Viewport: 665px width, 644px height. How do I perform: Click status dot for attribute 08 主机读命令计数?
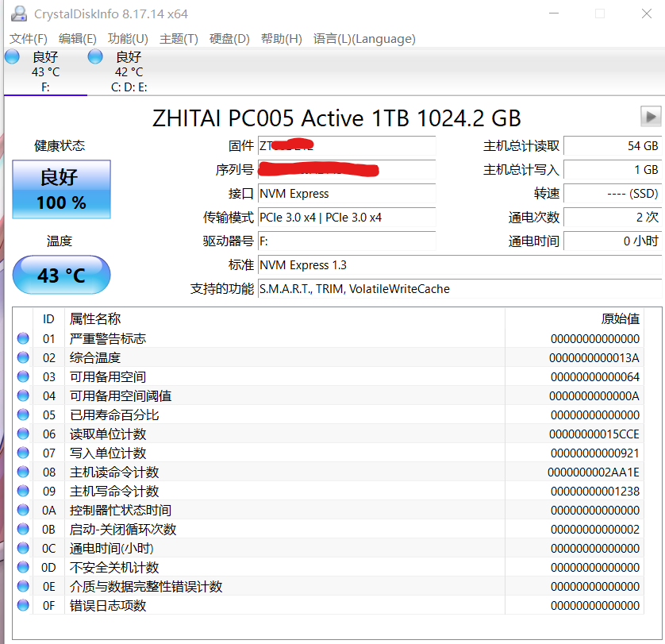[x=23, y=472]
